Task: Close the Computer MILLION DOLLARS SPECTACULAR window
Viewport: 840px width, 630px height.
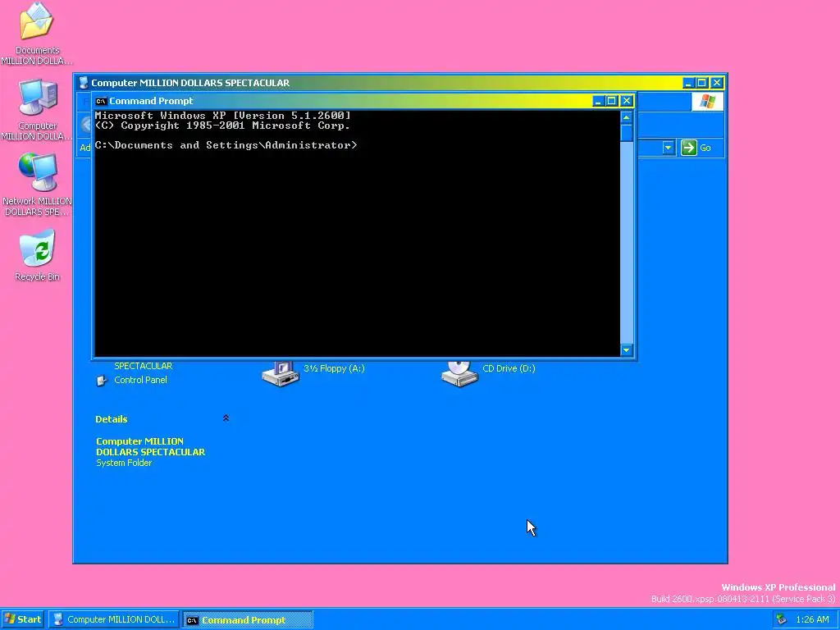Action: coord(717,83)
